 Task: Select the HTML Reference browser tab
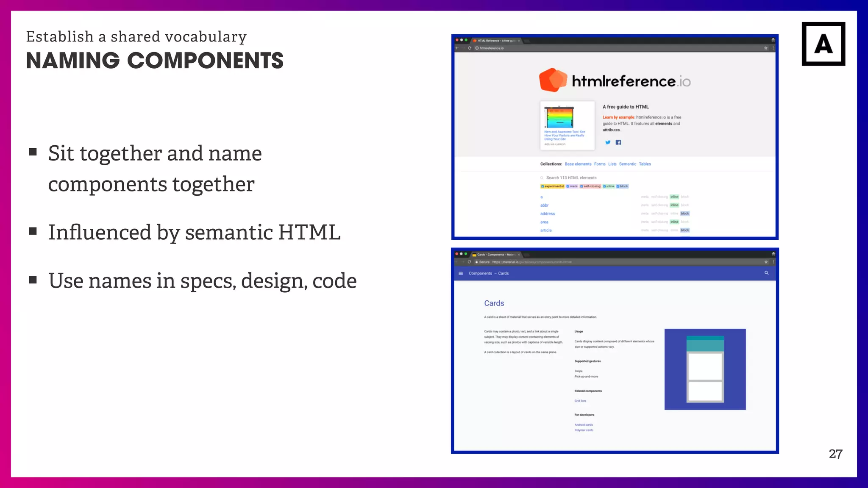[496, 41]
